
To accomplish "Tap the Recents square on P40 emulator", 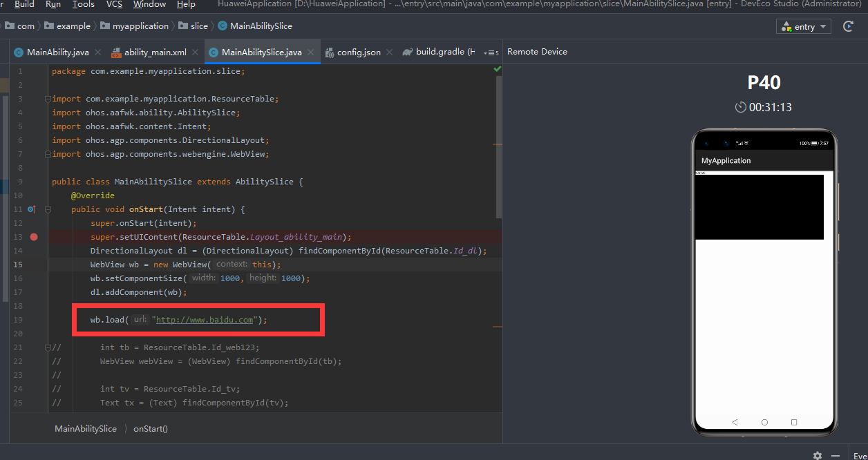I will 794,421.
